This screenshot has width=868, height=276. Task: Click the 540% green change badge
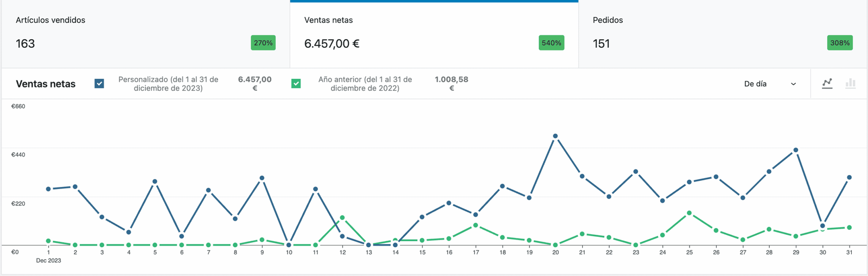pyautogui.click(x=551, y=43)
